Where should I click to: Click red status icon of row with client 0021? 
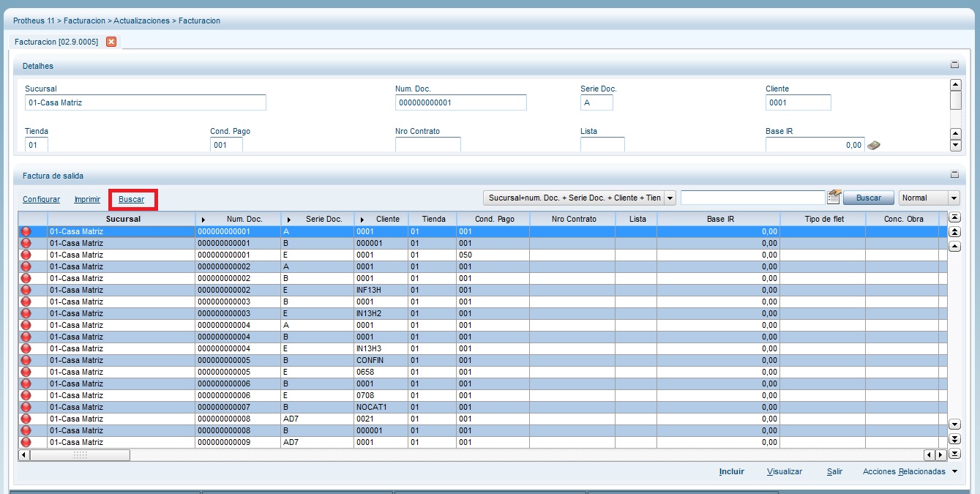point(26,419)
